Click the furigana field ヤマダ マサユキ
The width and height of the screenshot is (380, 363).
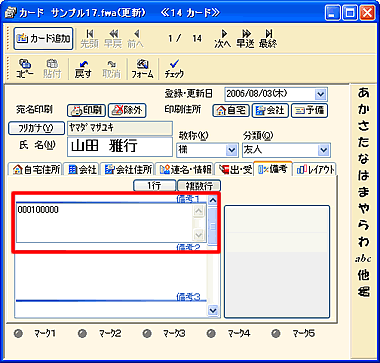point(120,128)
